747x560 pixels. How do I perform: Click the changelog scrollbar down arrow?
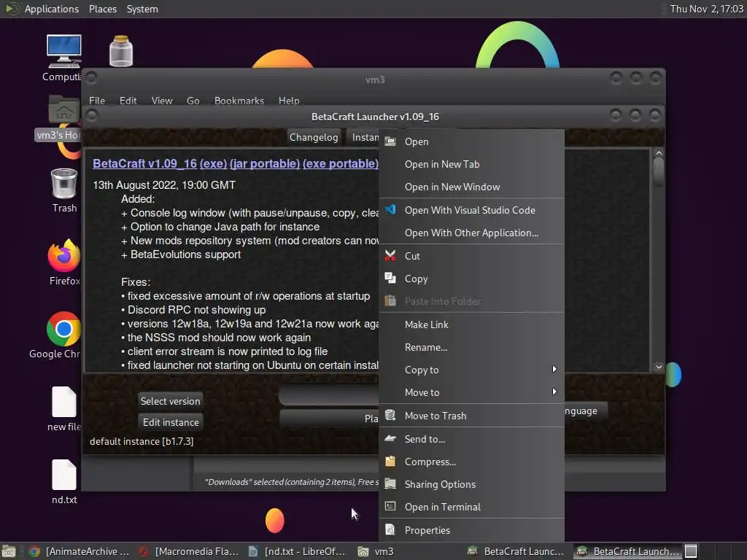659,367
